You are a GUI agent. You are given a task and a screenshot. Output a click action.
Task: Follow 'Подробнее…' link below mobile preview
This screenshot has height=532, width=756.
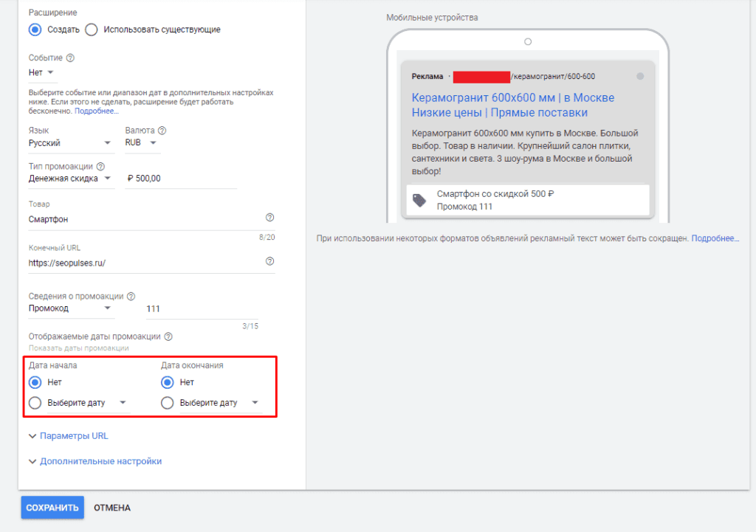(x=715, y=238)
